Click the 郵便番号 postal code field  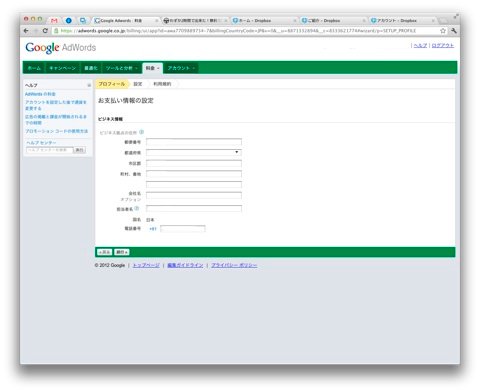click(x=194, y=142)
